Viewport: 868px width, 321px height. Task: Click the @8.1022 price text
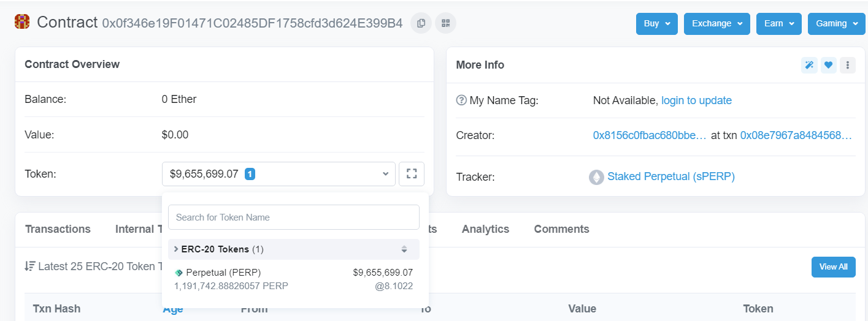[394, 286]
